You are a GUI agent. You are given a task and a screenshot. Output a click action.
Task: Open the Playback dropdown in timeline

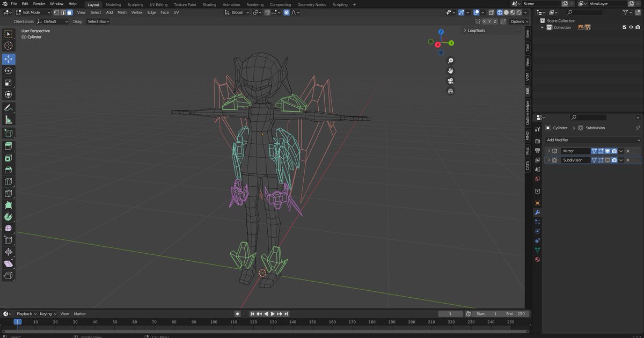point(26,314)
